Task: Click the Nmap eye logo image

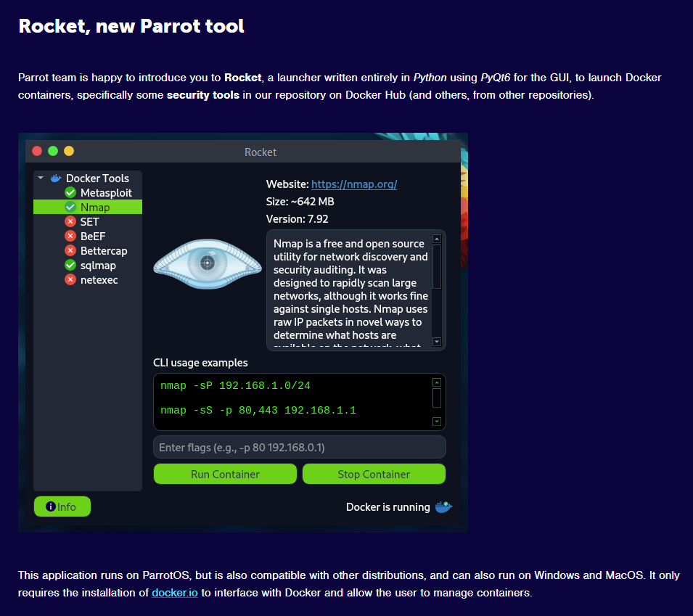Action: (208, 264)
